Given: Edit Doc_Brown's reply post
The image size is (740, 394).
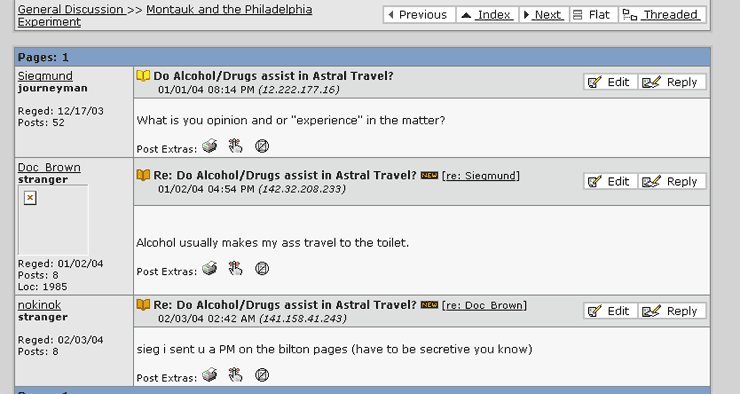Looking at the screenshot, I should click(611, 182).
